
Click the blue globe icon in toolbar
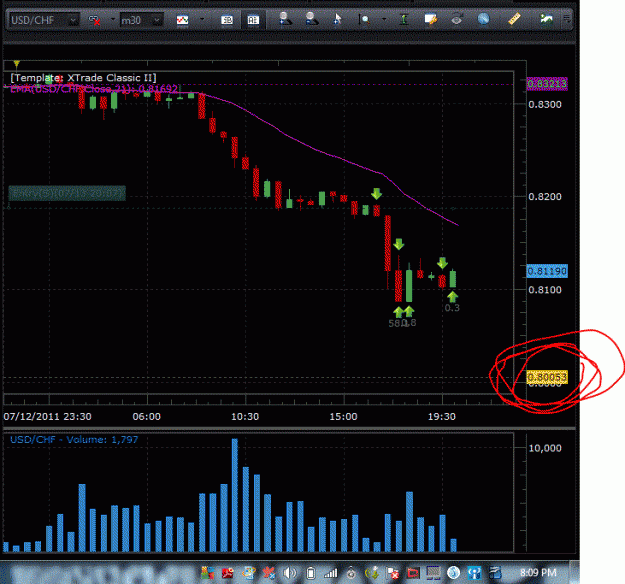click(x=483, y=19)
